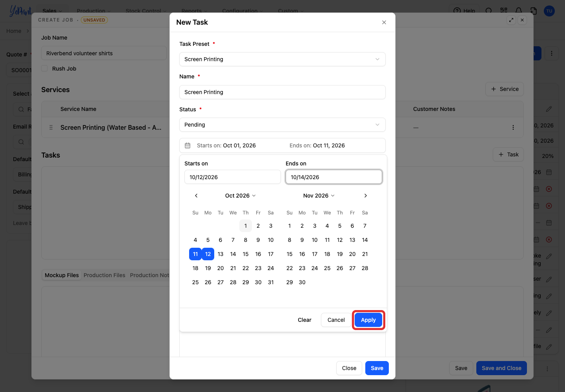Click Save and Close in Create Job panel
The width and height of the screenshot is (565, 392).
click(x=501, y=368)
